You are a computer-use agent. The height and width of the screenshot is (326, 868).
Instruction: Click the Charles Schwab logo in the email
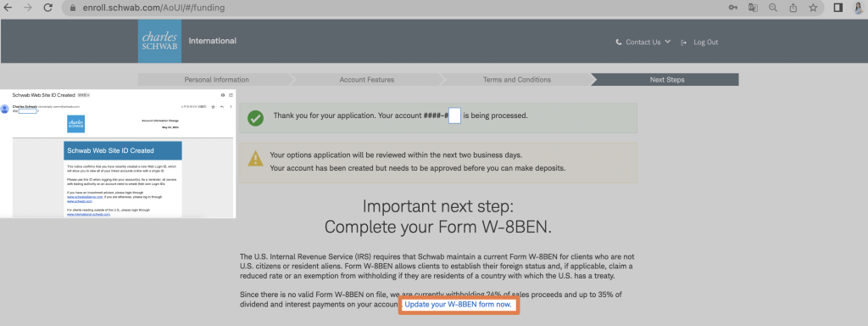point(75,124)
